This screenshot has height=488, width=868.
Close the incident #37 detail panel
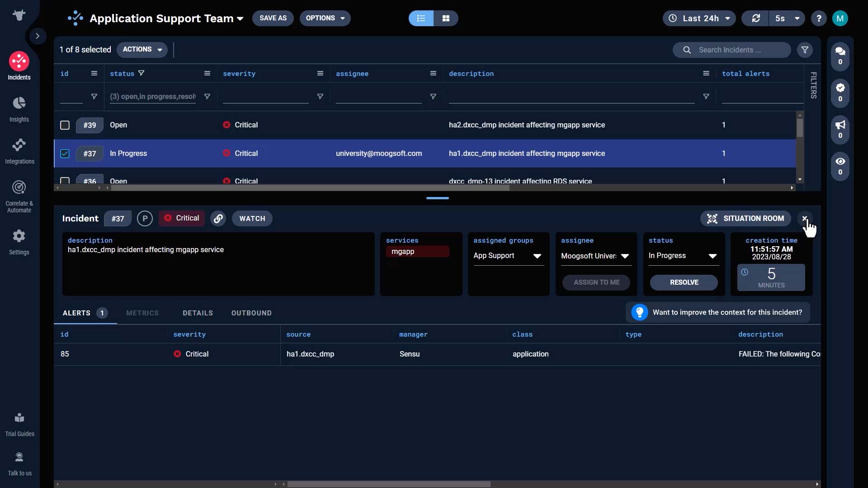click(x=805, y=218)
